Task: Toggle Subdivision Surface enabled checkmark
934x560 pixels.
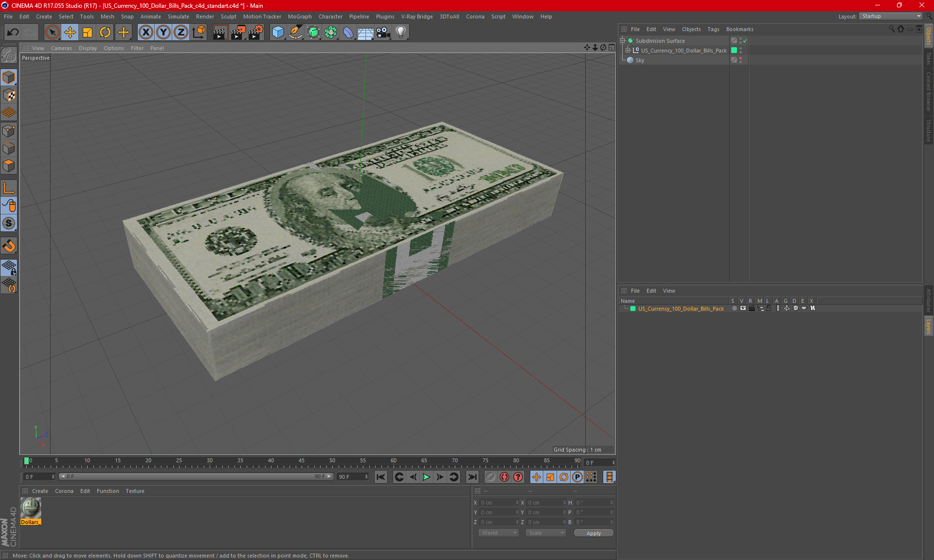Action: click(745, 41)
